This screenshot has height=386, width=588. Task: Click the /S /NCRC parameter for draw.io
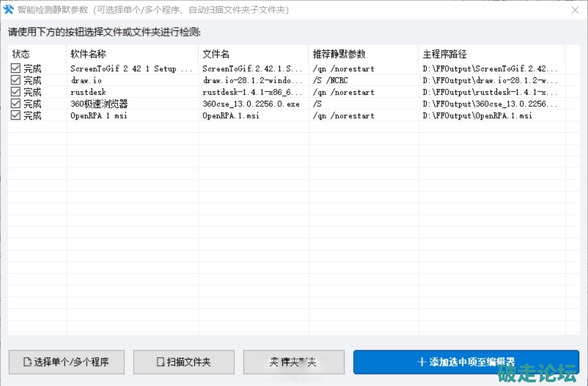pos(330,80)
